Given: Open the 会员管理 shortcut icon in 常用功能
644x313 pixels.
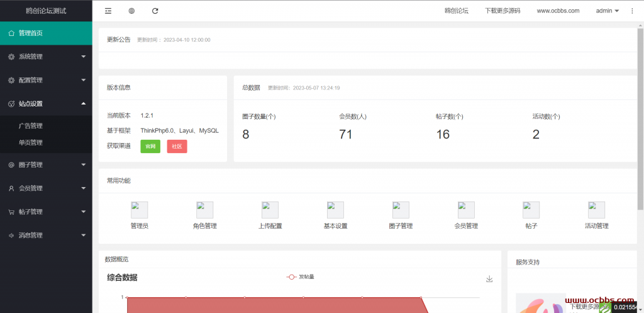Looking at the screenshot, I should coord(466,210).
